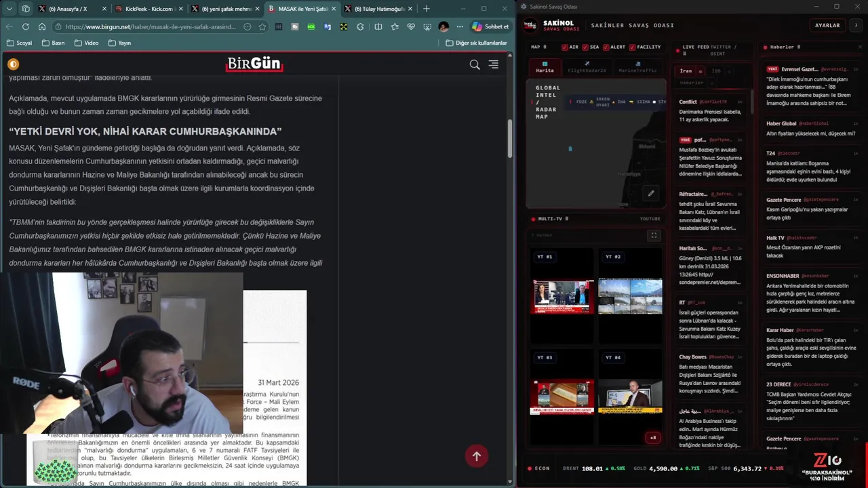Click the BRENT 108.01 ticker value
Viewport: 868px width, 488px height.
pos(592,468)
